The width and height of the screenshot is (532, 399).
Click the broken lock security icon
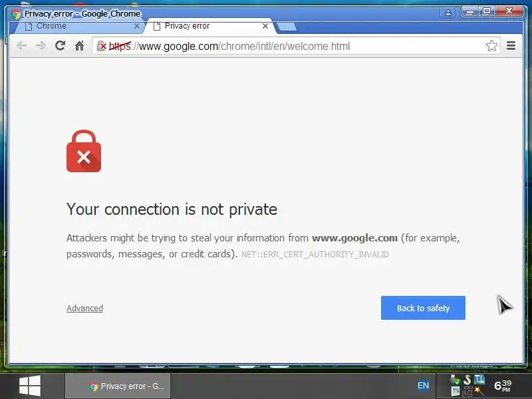(x=102, y=46)
